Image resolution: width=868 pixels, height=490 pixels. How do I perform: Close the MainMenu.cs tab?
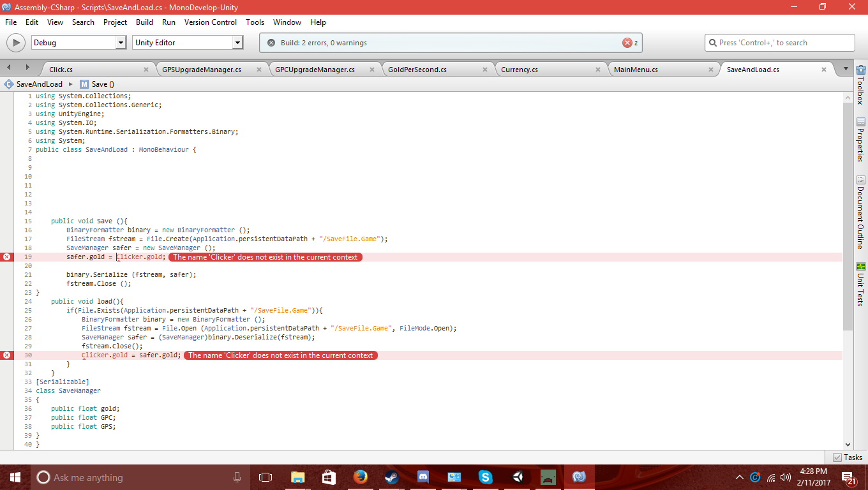(711, 70)
